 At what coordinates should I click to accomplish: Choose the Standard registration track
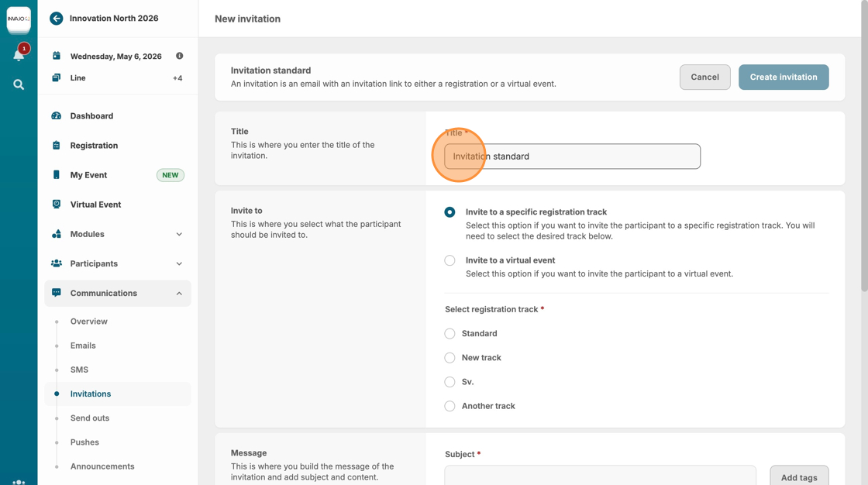[x=449, y=334]
